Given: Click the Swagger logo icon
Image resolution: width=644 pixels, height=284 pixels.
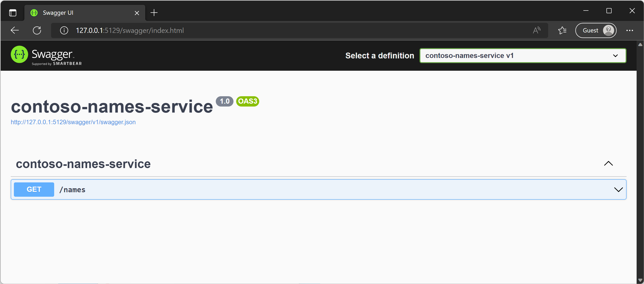Looking at the screenshot, I should [19, 54].
